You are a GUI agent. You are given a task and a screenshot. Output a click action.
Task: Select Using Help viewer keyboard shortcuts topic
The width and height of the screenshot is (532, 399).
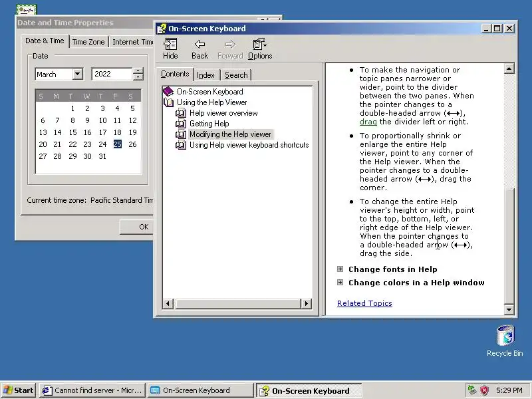click(x=249, y=145)
